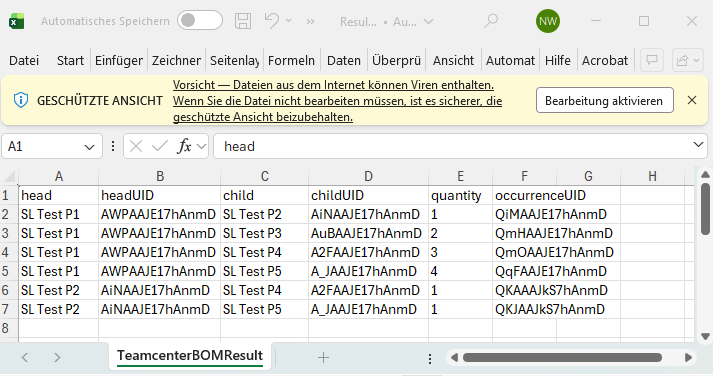Open the undo history dropdown arrow
713x376 pixels.
289,21
